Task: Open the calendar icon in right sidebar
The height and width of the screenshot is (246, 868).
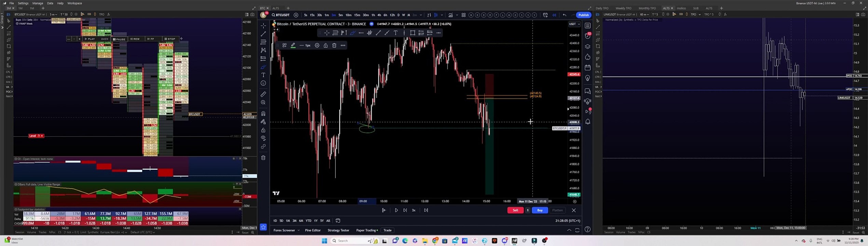Action: (588, 67)
